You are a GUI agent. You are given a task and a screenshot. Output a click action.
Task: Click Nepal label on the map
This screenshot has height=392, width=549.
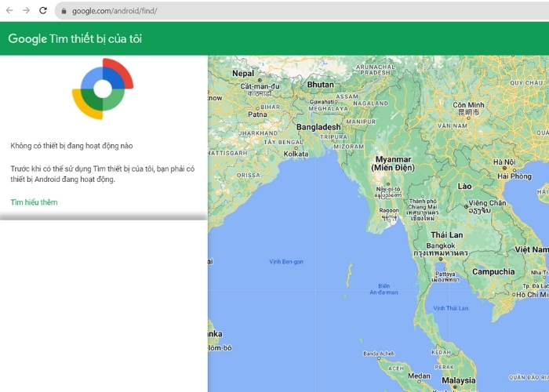coord(243,74)
